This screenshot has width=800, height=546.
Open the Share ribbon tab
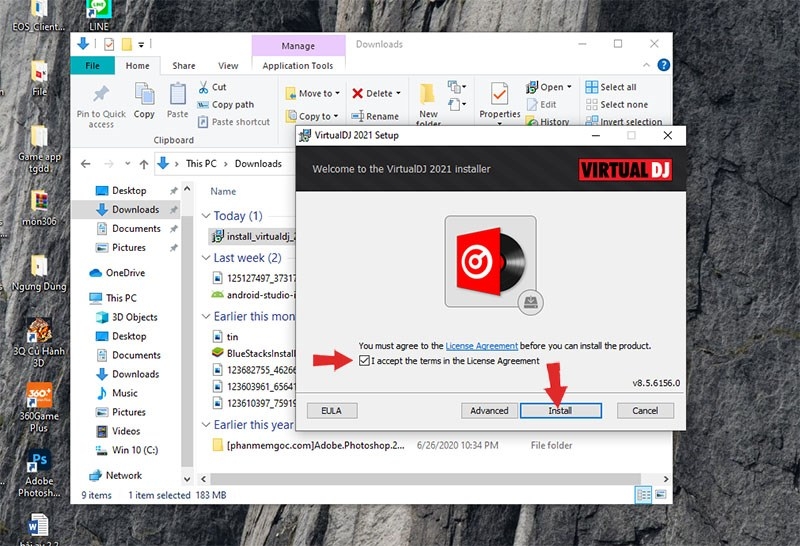pyautogui.click(x=184, y=65)
